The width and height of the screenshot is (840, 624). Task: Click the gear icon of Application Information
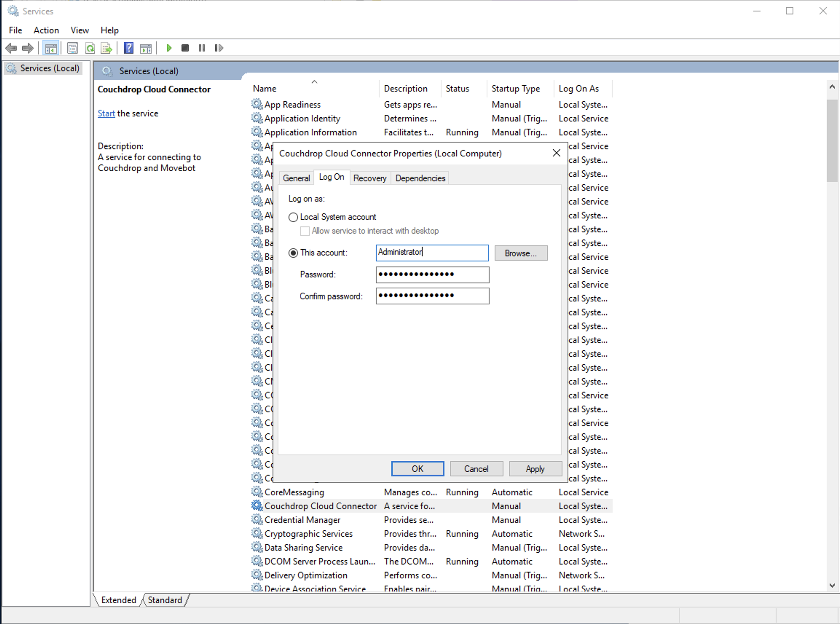[257, 132]
